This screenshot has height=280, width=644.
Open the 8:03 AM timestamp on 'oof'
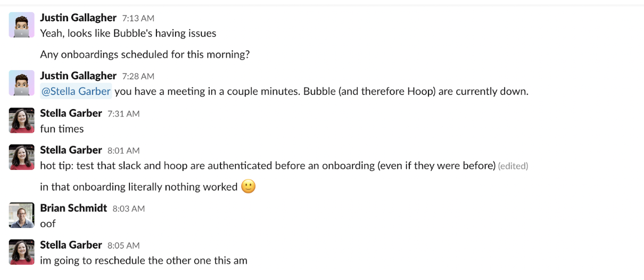[129, 209]
